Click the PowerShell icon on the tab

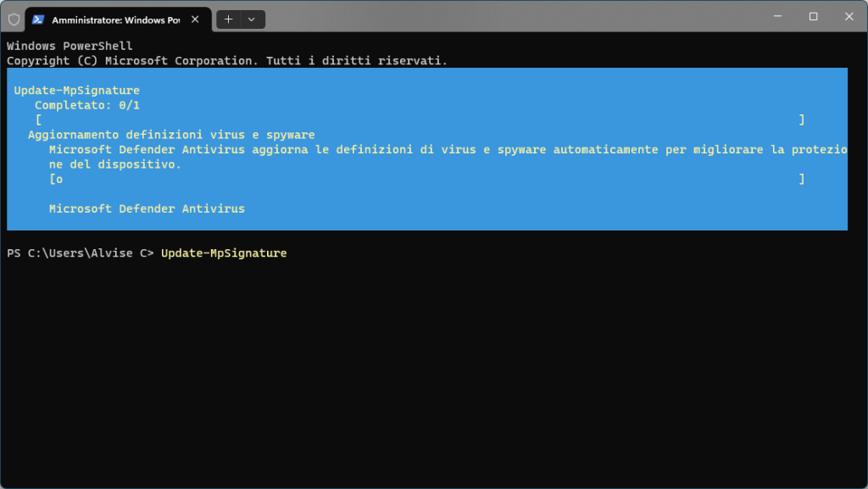39,19
